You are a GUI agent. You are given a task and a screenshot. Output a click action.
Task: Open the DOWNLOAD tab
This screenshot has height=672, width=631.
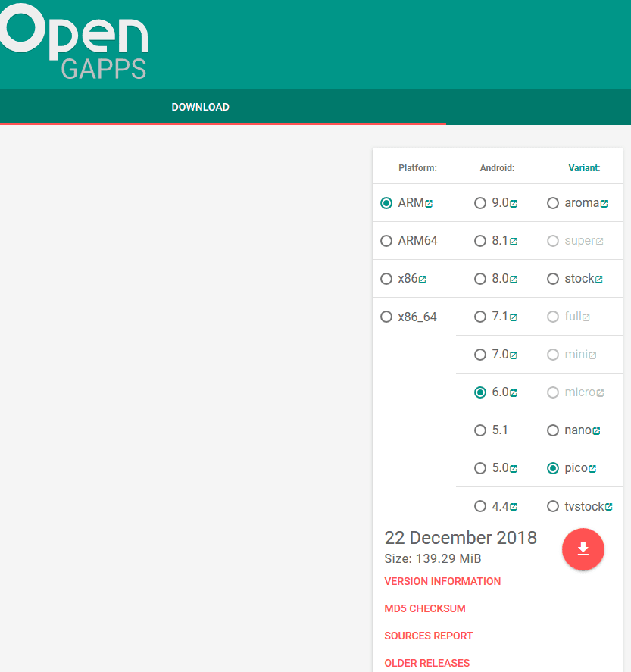[x=201, y=107]
